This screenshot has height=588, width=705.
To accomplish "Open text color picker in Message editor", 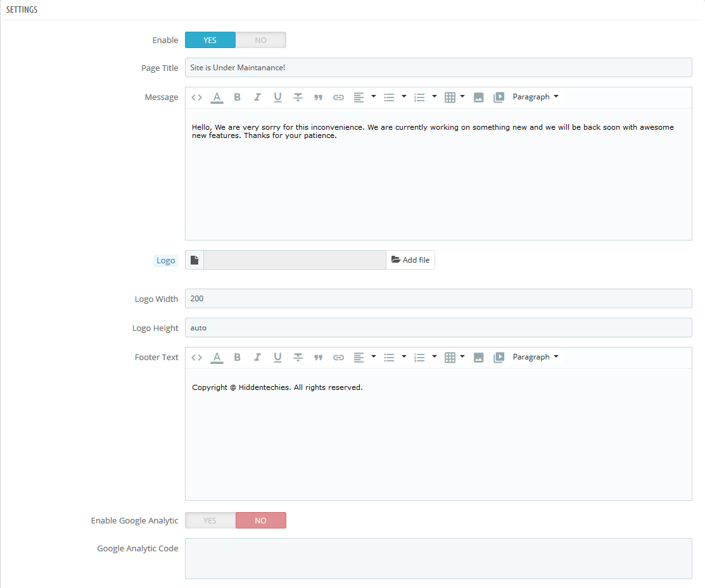I will [217, 97].
